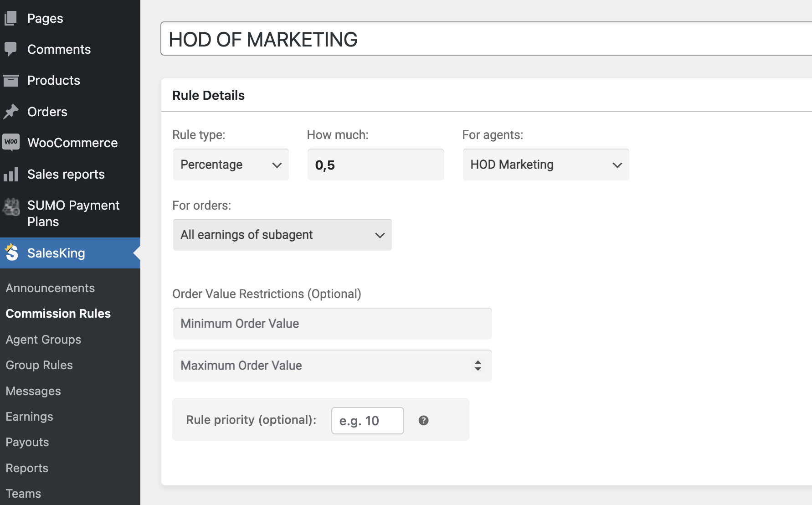Click the WooCommerce Woo logo icon
Image resolution: width=812 pixels, height=505 pixels.
coord(11,142)
